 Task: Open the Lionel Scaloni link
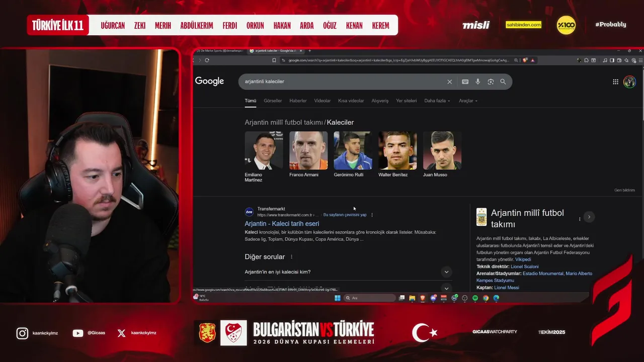525,266
